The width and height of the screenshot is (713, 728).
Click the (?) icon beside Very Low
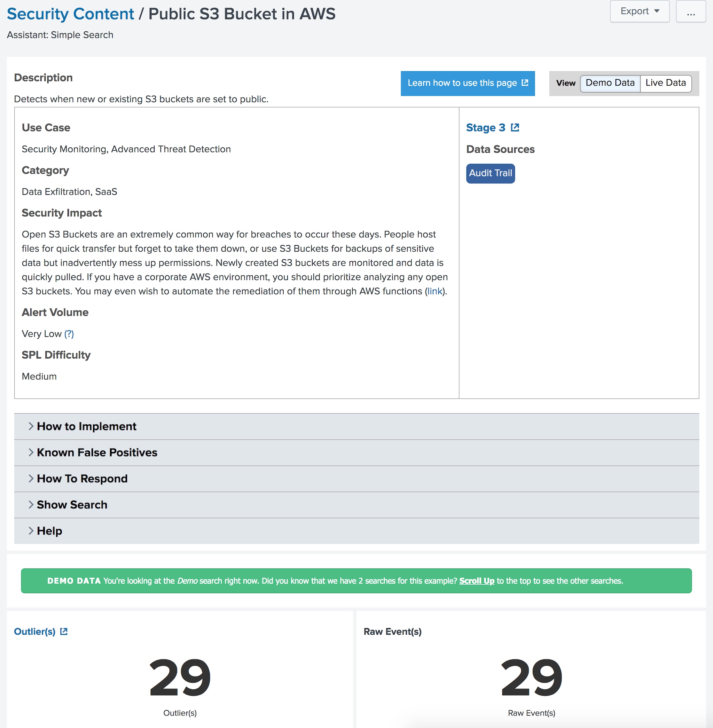point(69,334)
